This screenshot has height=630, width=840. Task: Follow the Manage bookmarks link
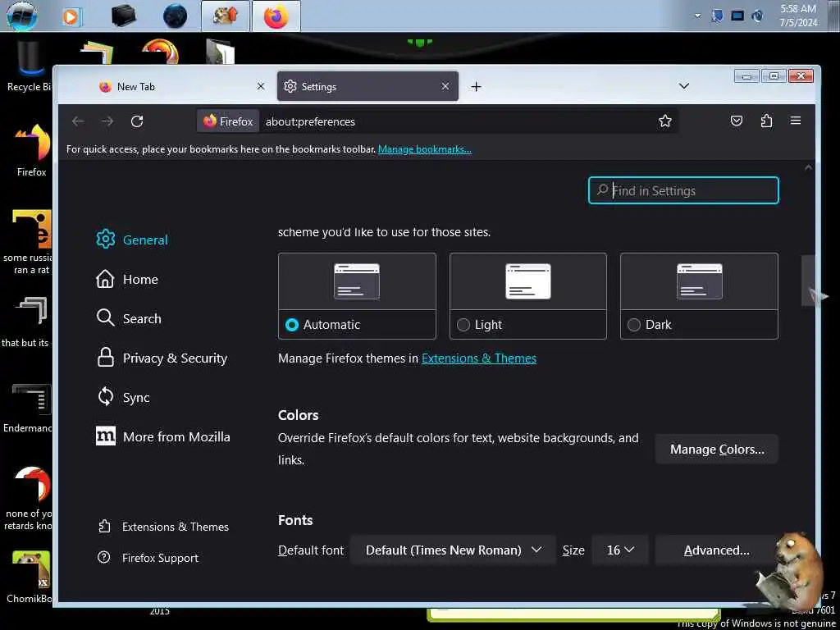[x=425, y=149]
